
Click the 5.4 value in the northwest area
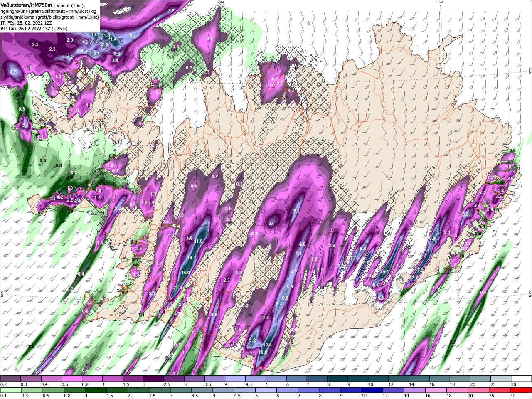[133, 37]
